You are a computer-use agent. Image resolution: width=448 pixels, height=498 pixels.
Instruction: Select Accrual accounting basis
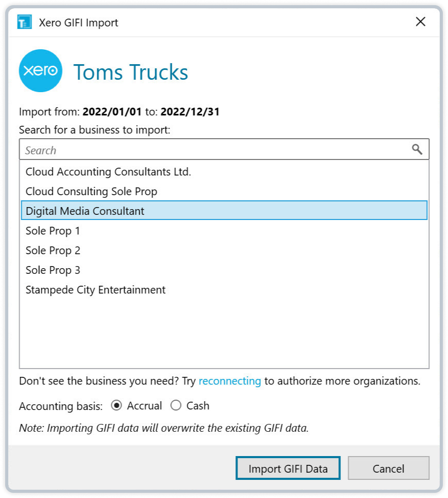tap(116, 405)
